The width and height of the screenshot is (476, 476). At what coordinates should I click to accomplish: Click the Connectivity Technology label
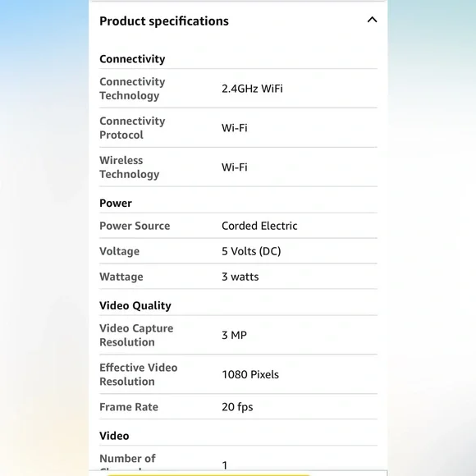click(x=132, y=89)
